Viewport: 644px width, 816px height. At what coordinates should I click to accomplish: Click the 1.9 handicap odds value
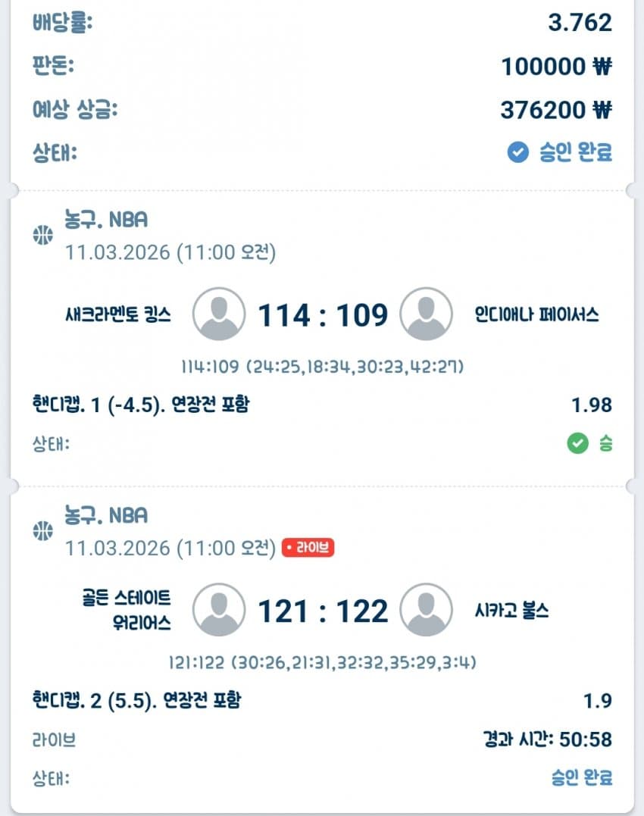[597, 701]
